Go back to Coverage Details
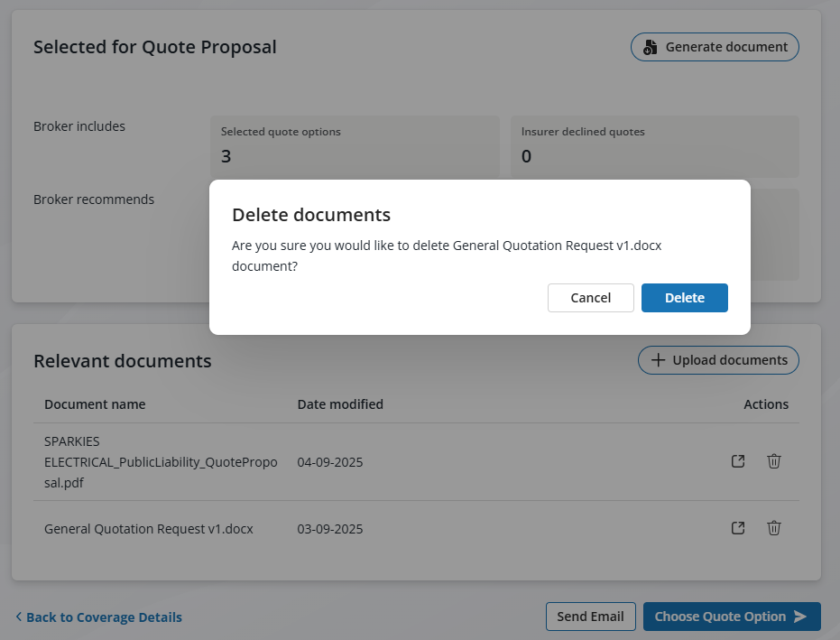Screen dimensions: 840x640 pos(104,617)
